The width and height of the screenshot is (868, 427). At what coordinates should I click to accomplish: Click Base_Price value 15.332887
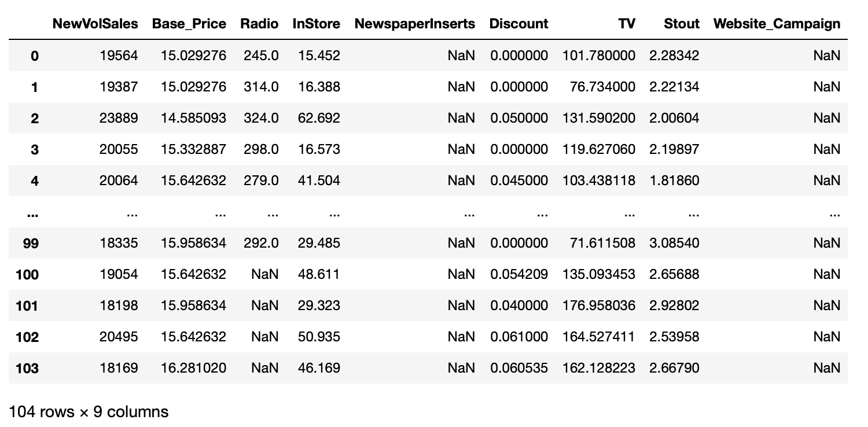193,149
